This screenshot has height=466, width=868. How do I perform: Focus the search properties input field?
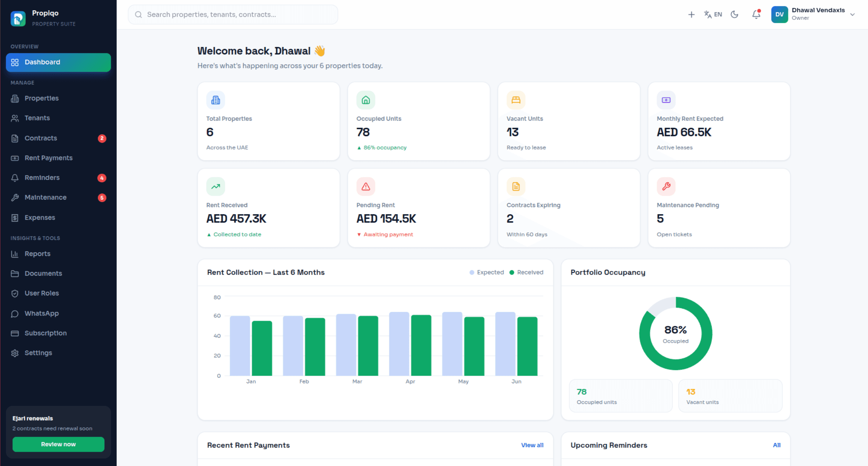[x=233, y=15]
